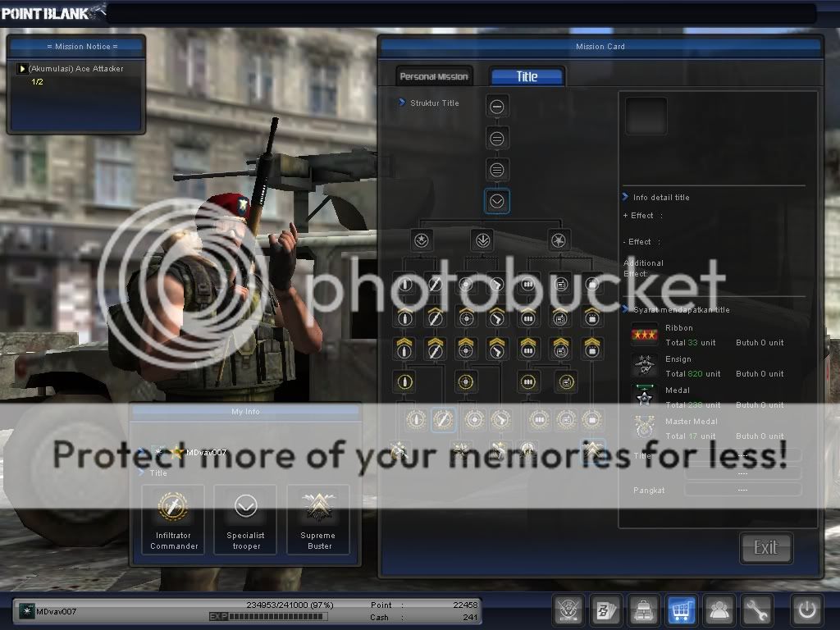This screenshot has width=840, height=630.
Task: Click the 'Struktur Title' heading
Action: 435,103
